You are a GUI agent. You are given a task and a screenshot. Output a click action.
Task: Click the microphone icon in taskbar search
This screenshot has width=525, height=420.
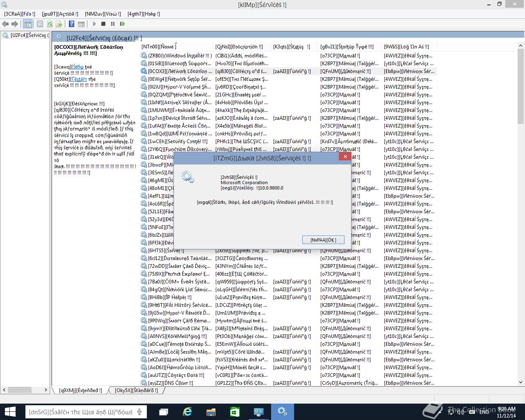tap(140, 412)
